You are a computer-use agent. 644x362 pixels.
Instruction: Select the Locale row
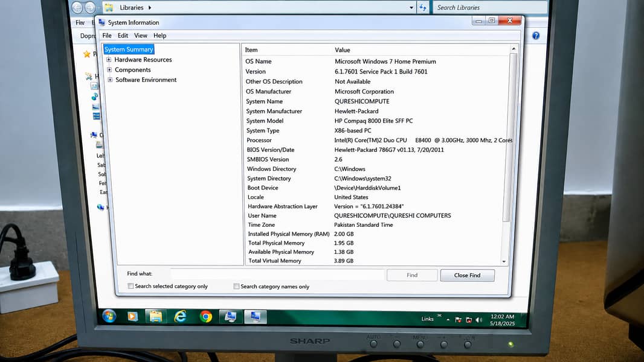pyautogui.click(x=377, y=197)
